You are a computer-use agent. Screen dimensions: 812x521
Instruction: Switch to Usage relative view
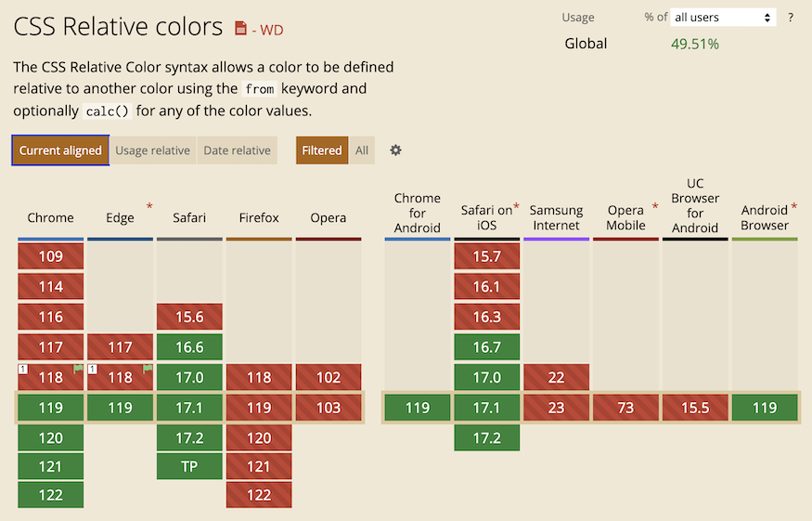(x=153, y=150)
